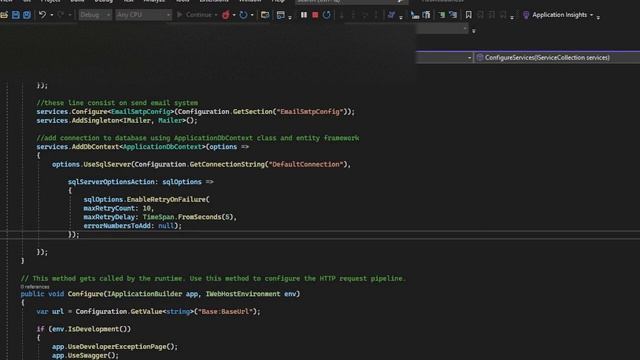640x360 pixels.
Task: Click the blue circular refresh icon
Action: tap(243, 15)
